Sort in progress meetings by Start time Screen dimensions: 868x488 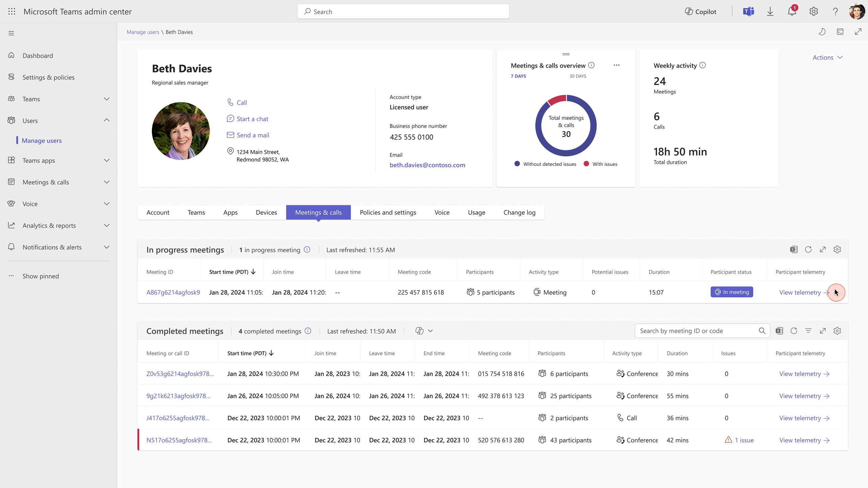(232, 272)
